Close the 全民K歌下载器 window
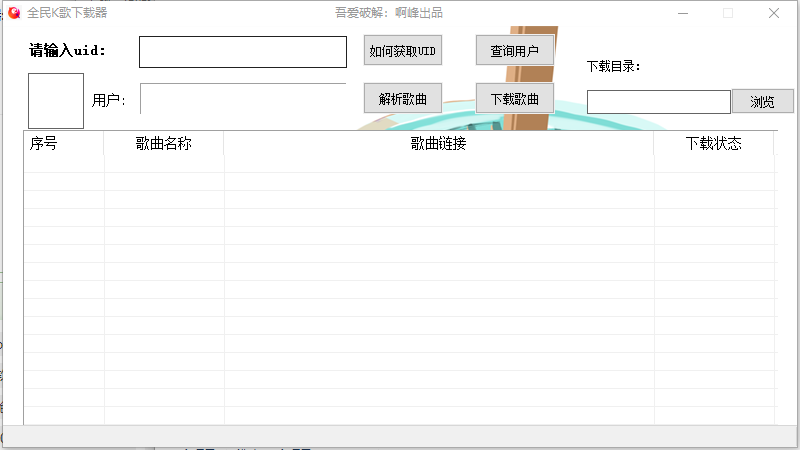Screen dimensions: 800x450 tap(773, 13)
